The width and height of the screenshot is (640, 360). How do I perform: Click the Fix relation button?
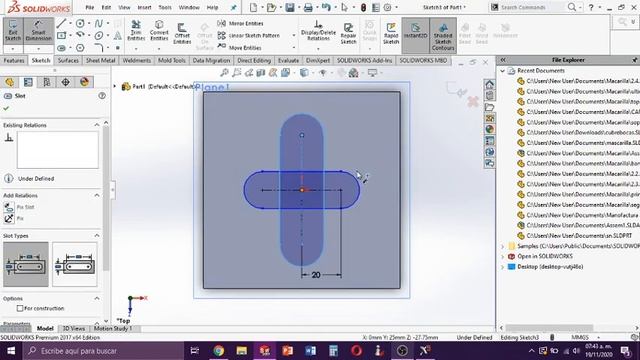pos(13,218)
